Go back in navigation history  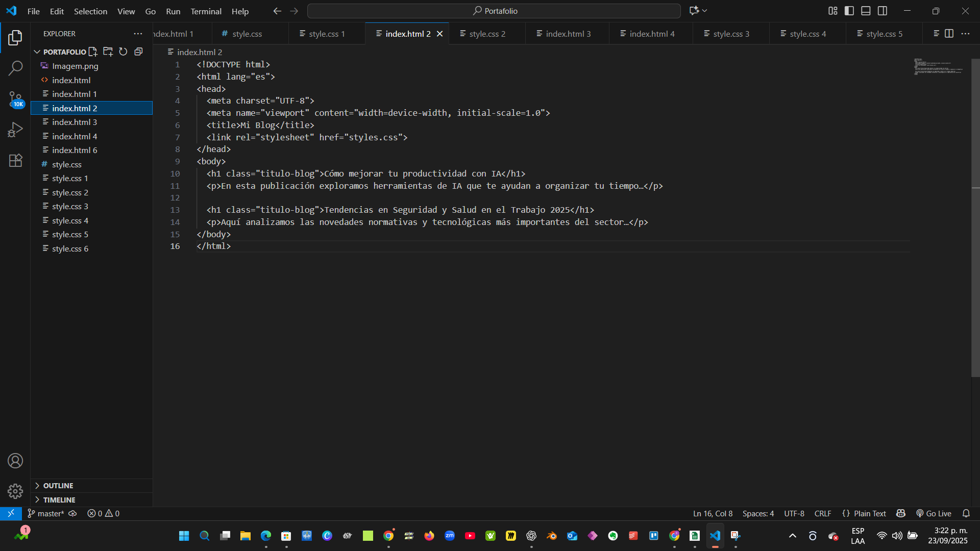[x=277, y=11]
